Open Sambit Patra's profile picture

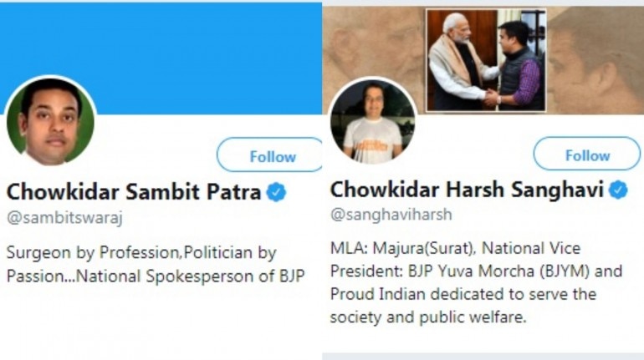click(50, 123)
